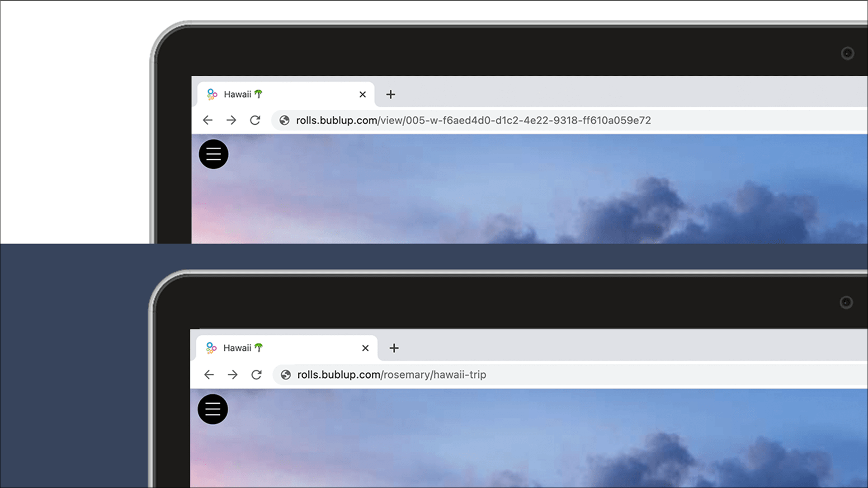The width and height of the screenshot is (868, 488).
Task: View site info globe icon in bottom address bar
Action: (x=286, y=375)
